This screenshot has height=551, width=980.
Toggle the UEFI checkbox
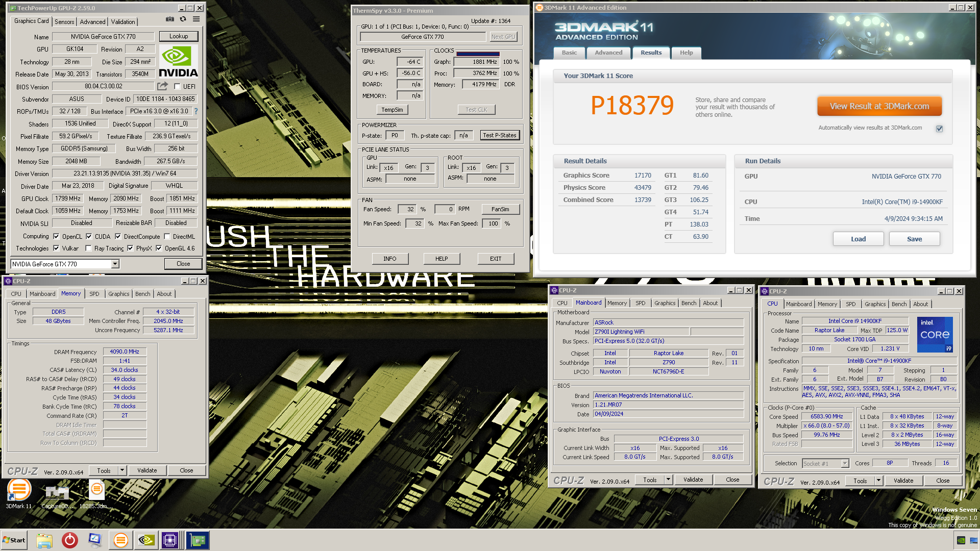click(x=177, y=86)
